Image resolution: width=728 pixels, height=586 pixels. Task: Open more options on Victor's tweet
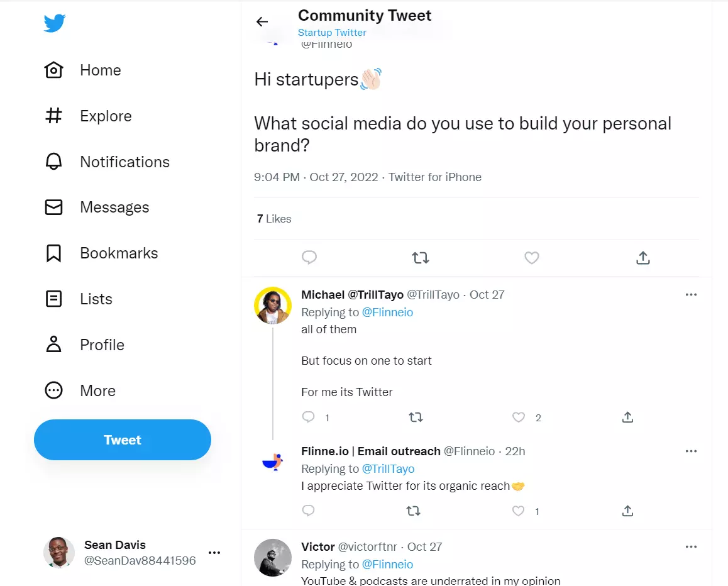[x=691, y=547]
